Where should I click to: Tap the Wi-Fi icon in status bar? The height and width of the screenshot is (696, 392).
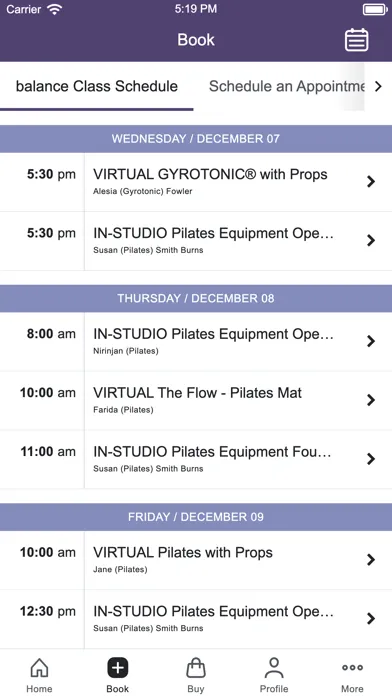55,9
